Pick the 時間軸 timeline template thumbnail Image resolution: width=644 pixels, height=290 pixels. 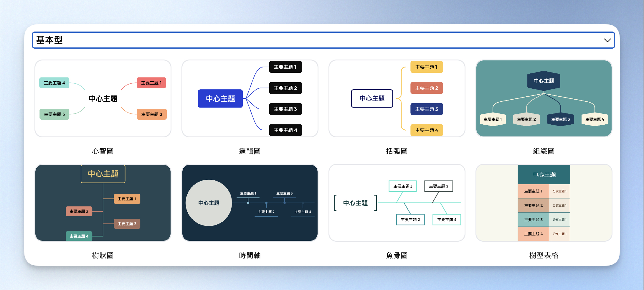(x=250, y=203)
